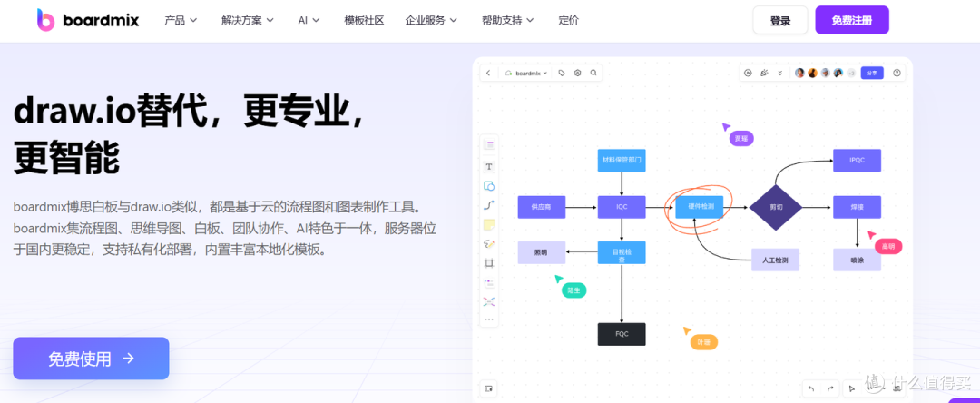980x403 pixels.
Task: Select the 喷涂 flowchart node
Action: (x=857, y=260)
